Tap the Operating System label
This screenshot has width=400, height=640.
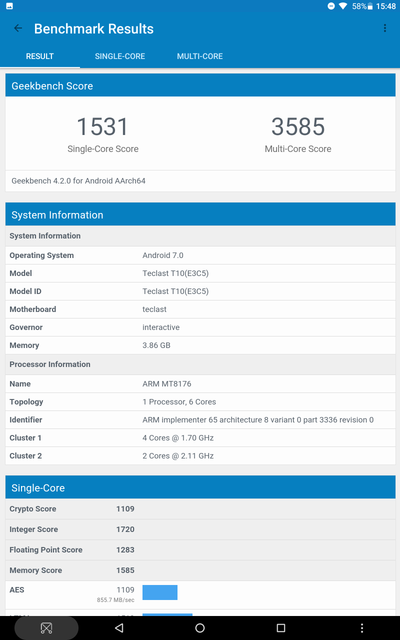coord(42,256)
